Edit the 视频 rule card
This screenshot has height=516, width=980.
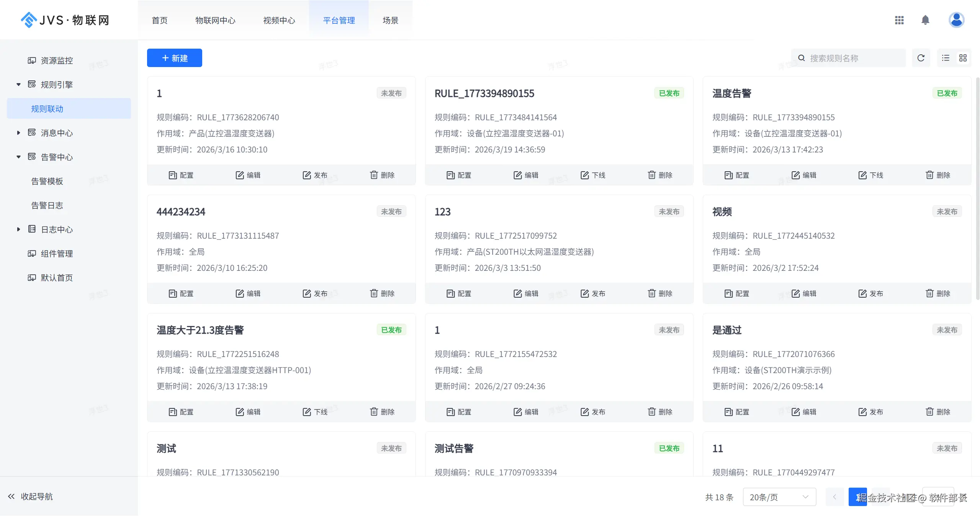click(x=803, y=293)
